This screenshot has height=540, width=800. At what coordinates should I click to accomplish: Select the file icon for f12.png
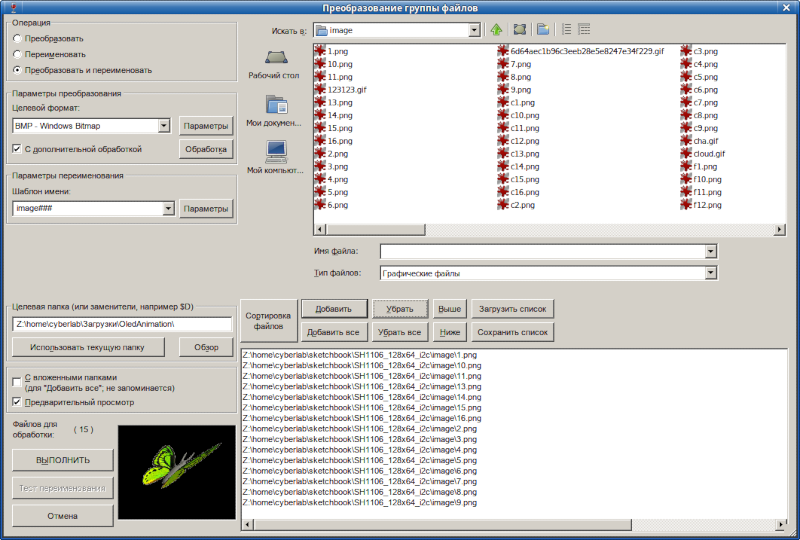pos(686,205)
